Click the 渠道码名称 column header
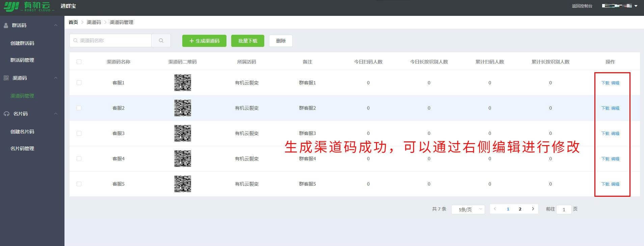The height and width of the screenshot is (246, 644). tap(118, 62)
